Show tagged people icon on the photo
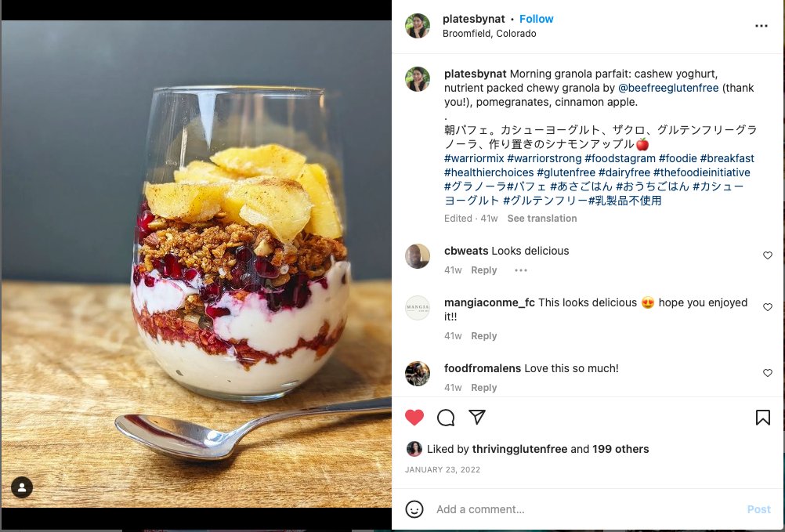The width and height of the screenshot is (785, 532). pyautogui.click(x=22, y=487)
